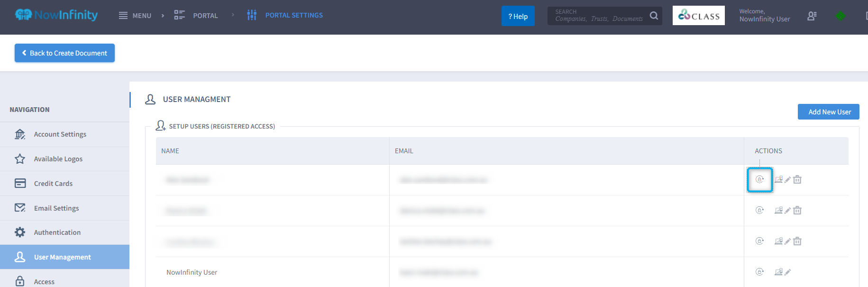Click the search magnifier icon
Viewport: 868px width, 287px height.
654,16
